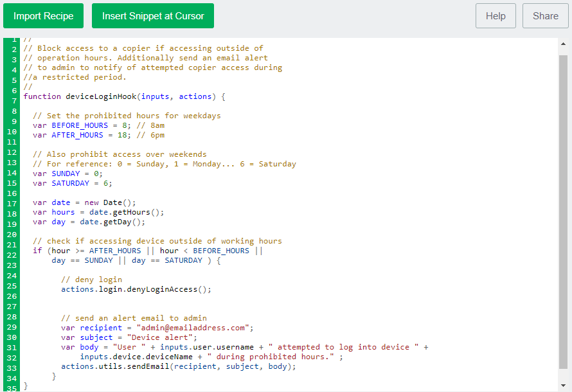
Task: Click the "Block access to a copier" comment line
Action: (x=143, y=48)
